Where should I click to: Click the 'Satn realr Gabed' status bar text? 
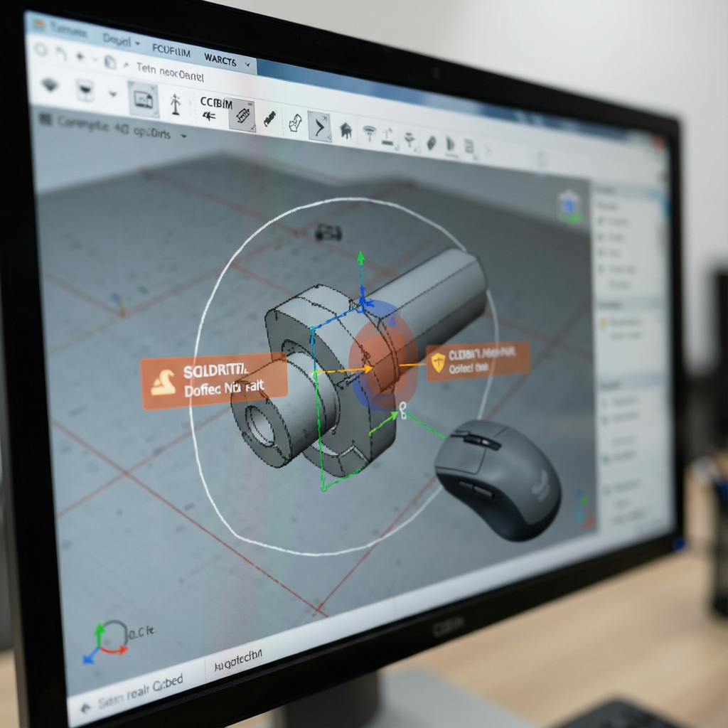pyautogui.click(x=141, y=692)
